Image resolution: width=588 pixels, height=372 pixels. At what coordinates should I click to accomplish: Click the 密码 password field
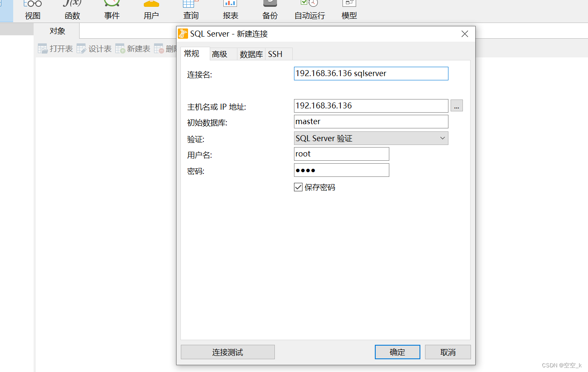(x=342, y=170)
